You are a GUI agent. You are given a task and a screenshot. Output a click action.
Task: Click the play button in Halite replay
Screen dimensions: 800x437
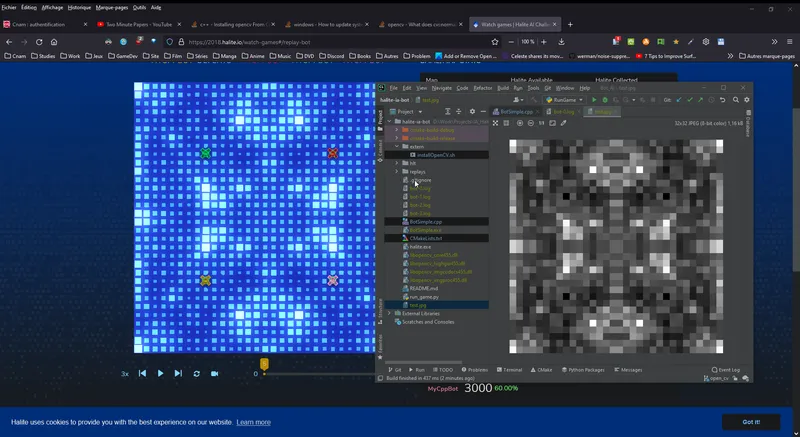click(160, 373)
